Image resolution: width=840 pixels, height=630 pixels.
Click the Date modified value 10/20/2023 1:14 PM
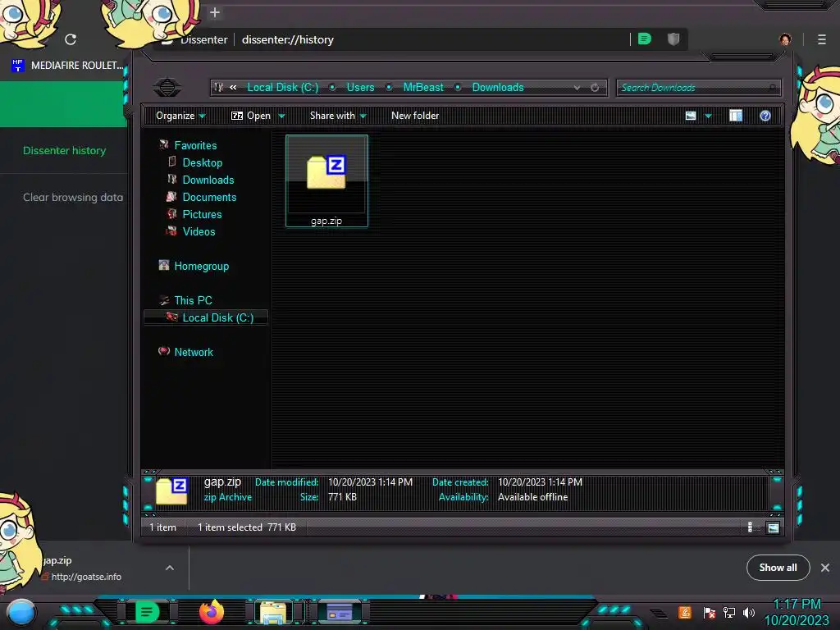(370, 482)
